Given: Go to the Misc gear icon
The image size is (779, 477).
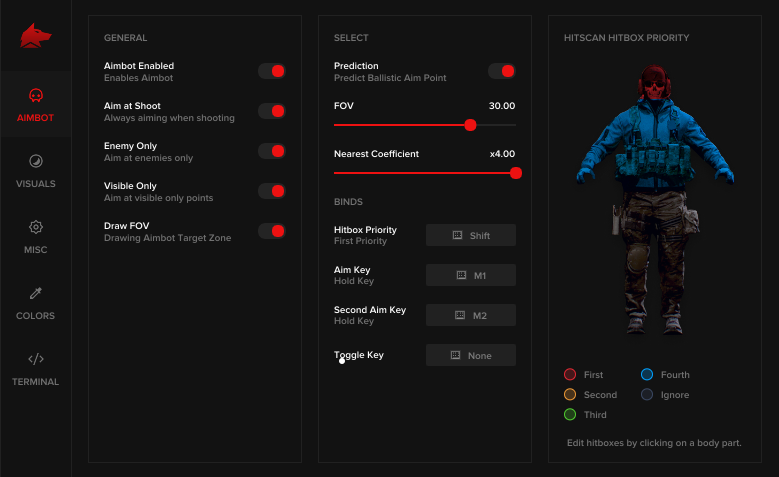Looking at the screenshot, I should [x=36, y=227].
